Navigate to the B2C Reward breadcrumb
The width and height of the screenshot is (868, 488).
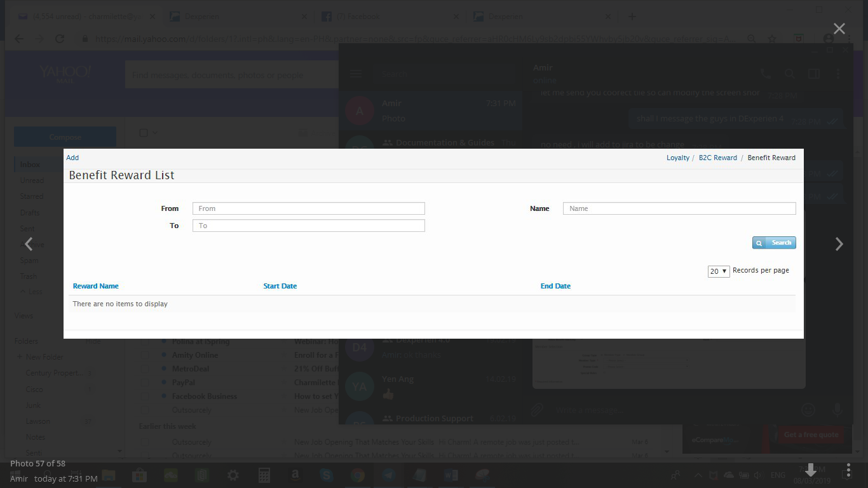point(717,158)
